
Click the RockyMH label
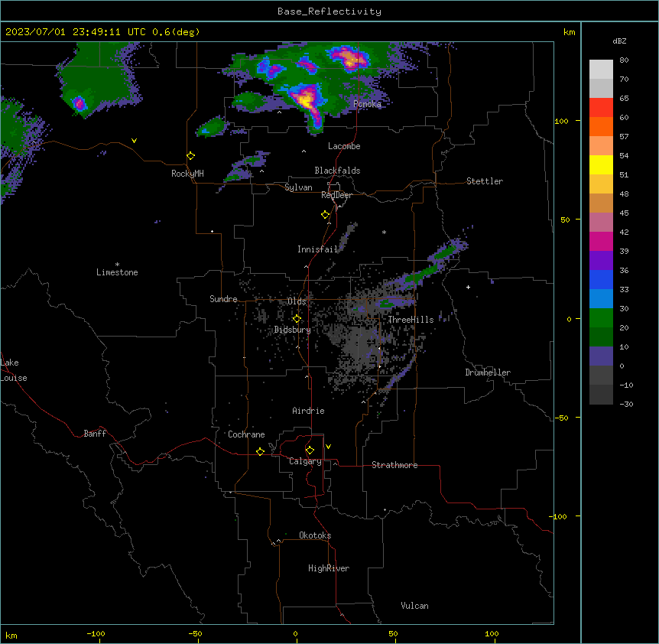[187, 174]
